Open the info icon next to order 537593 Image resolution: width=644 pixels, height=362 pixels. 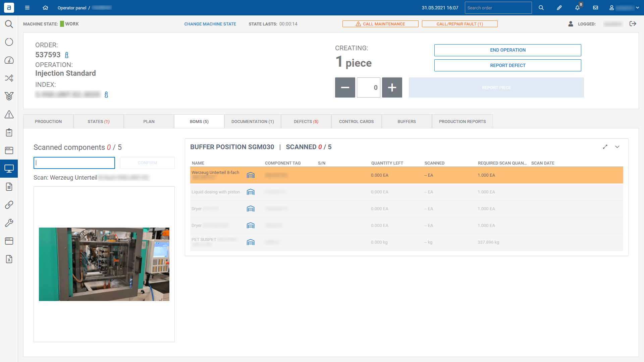[x=67, y=55]
